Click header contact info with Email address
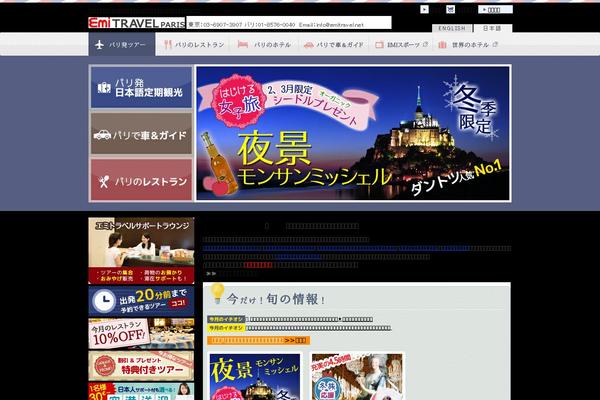The width and height of the screenshot is (600, 400). (x=289, y=24)
